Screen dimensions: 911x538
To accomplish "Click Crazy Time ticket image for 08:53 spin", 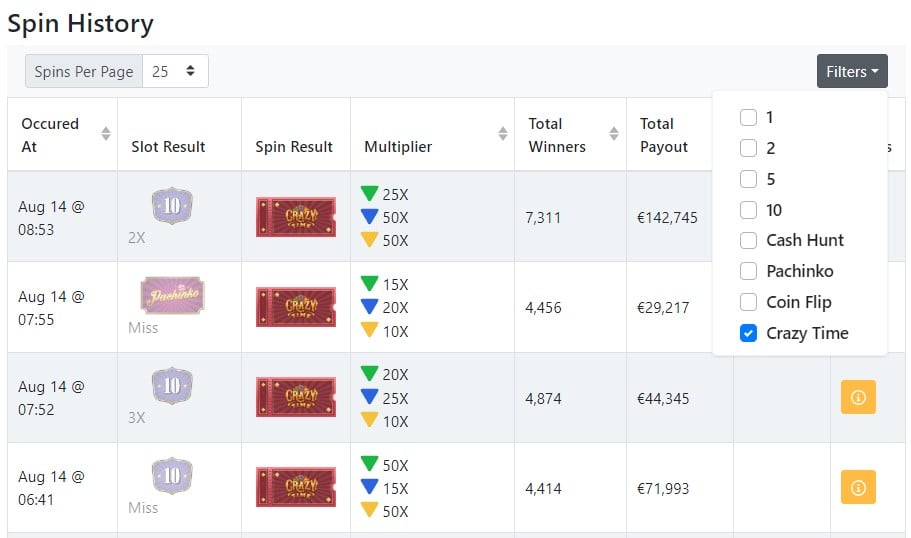I will point(296,217).
